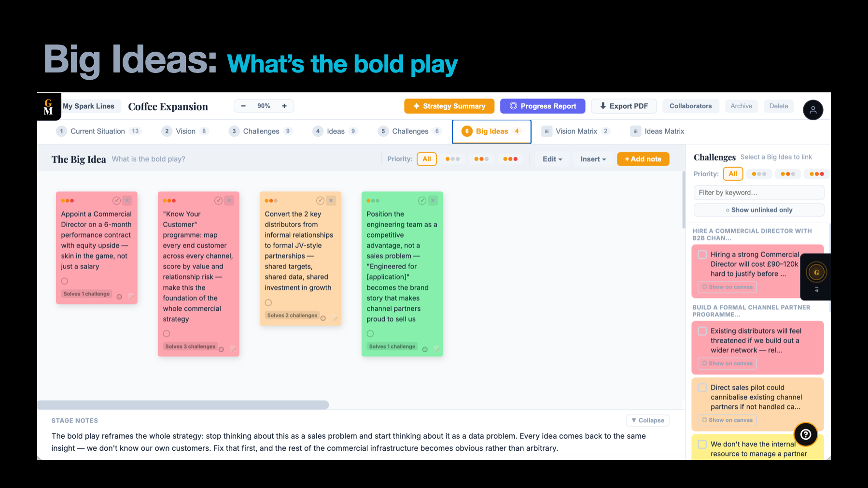This screenshot has width=868, height=488.
Task: Select the Know Your Customer card radio circle
Action: click(x=167, y=334)
